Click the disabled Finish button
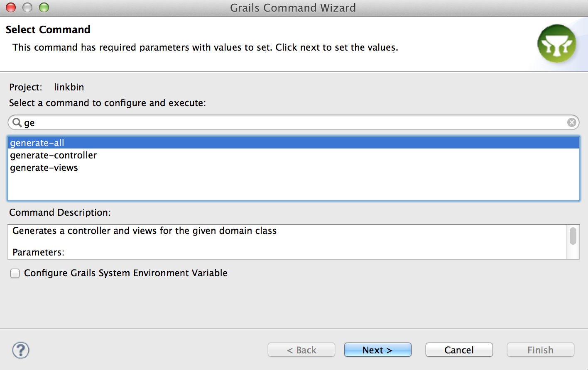 pyautogui.click(x=540, y=350)
